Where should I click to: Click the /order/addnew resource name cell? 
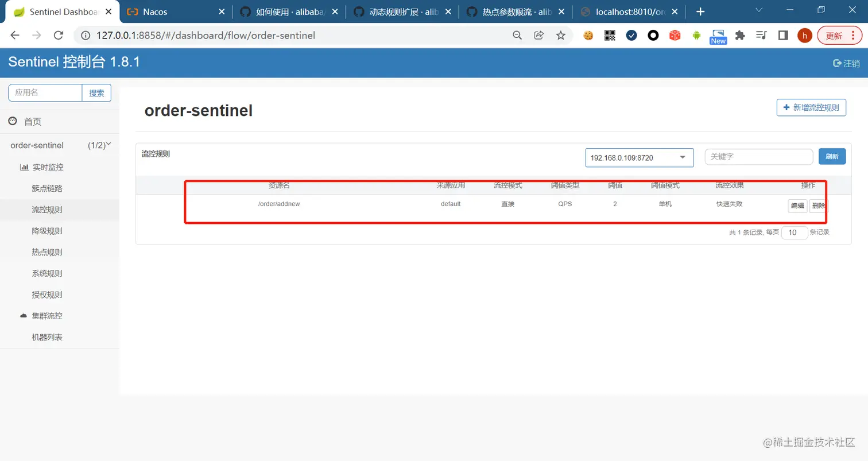pyautogui.click(x=279, y=204)
